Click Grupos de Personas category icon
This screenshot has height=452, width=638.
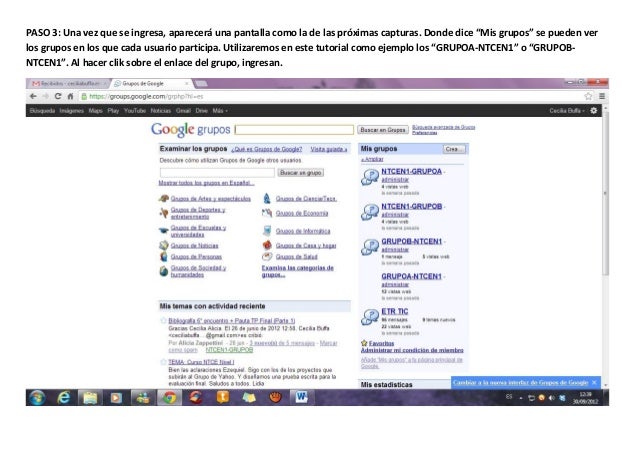coord(164,257)
